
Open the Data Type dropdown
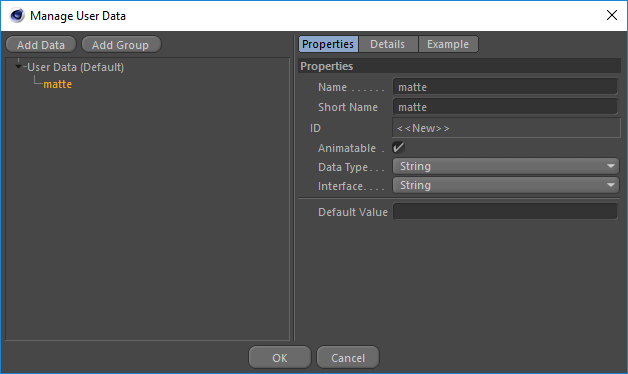[x=506, y=166]
